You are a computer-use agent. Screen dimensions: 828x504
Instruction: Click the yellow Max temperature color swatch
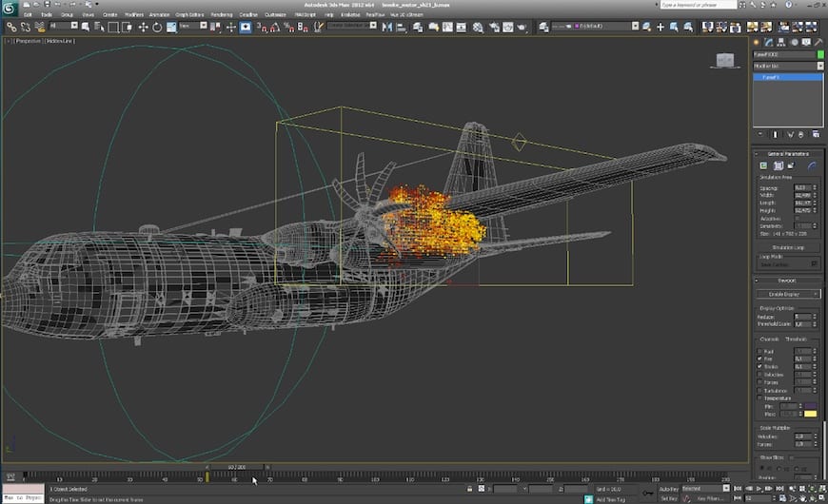(810, 414)
